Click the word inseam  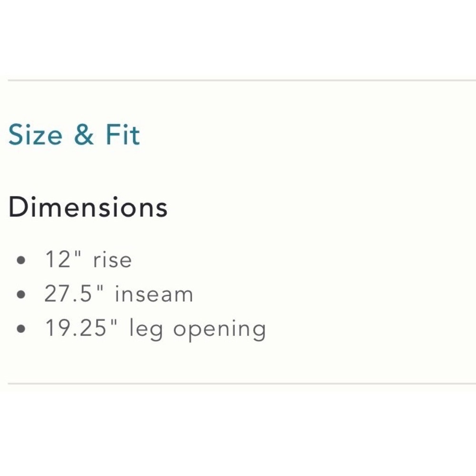click(154, 294)
